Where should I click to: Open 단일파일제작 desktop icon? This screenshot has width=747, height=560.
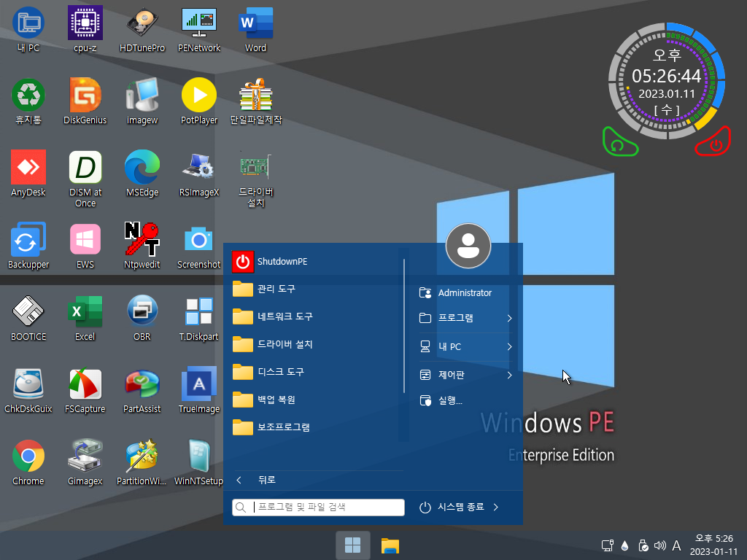pyautogui.click(x=256, y=101)
